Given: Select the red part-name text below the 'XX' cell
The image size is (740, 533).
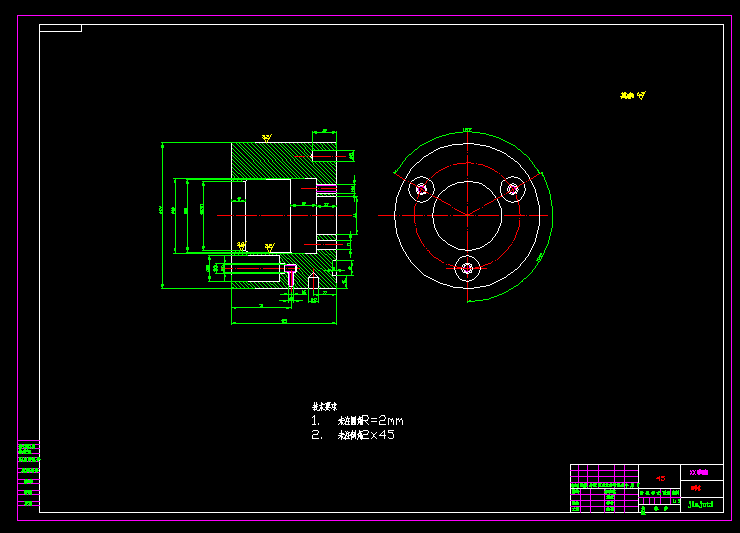Looking at the screenshot, I should [696, 488].
